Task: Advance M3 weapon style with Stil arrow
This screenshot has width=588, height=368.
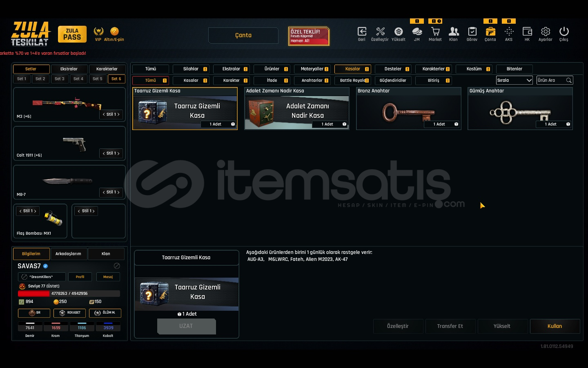Action: click(x=118, y=114)
